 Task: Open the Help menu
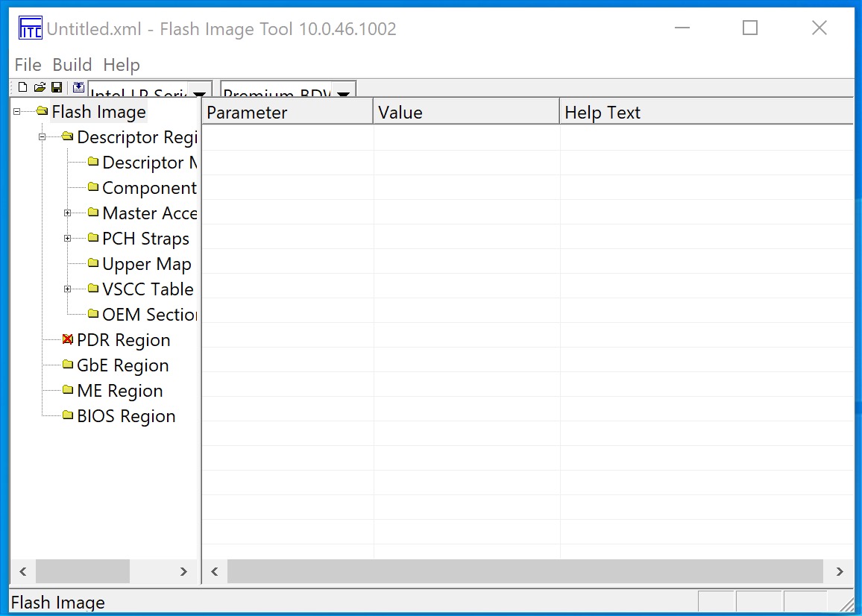click(x=122, y=65)
